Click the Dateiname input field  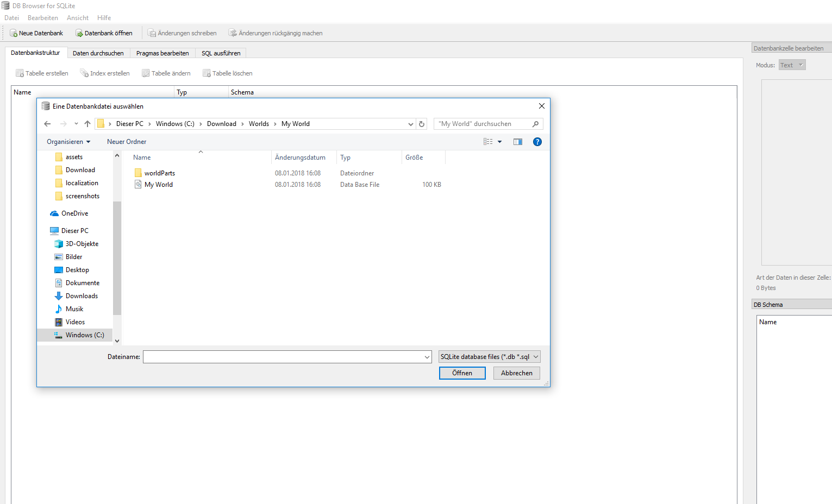point(283,357)
